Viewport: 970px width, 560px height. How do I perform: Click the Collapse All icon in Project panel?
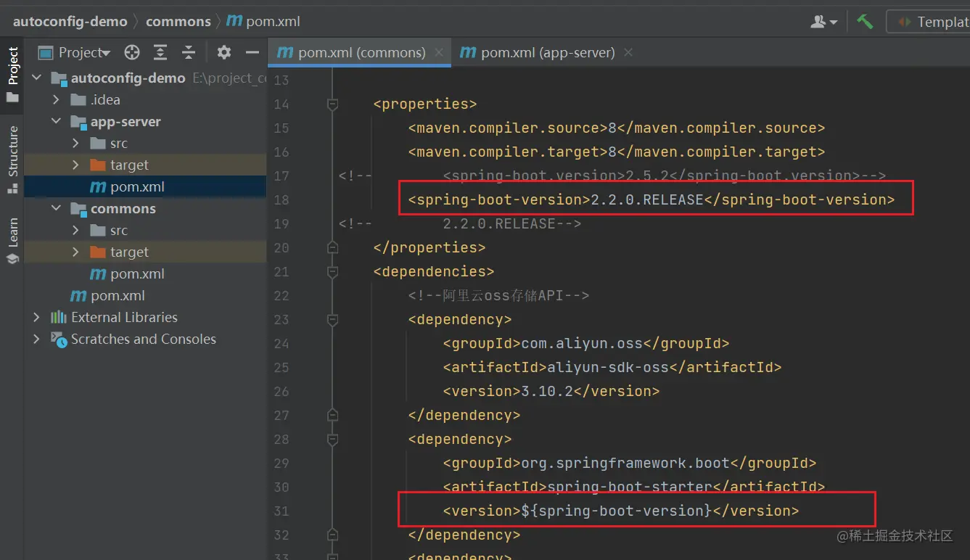point(189,52)
